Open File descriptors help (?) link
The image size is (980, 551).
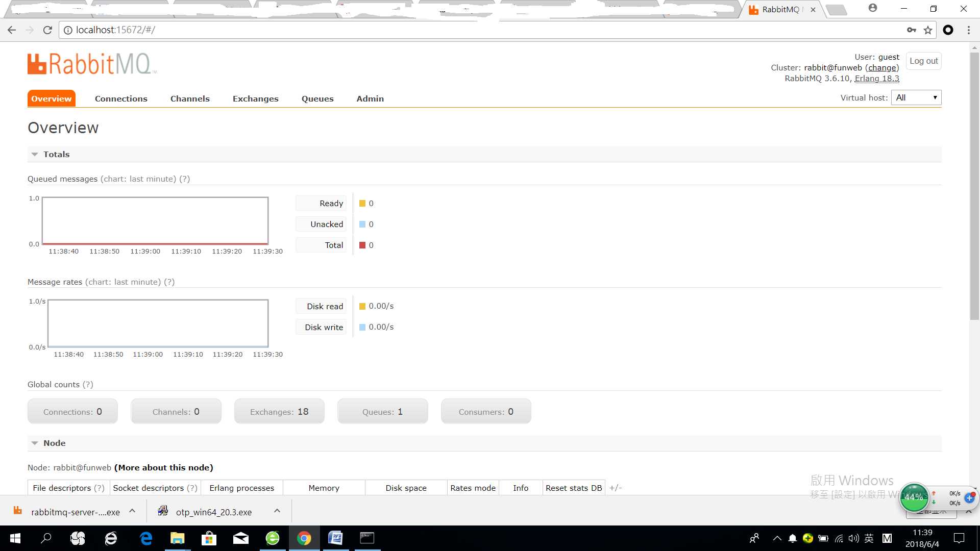[x=99, y=488]
